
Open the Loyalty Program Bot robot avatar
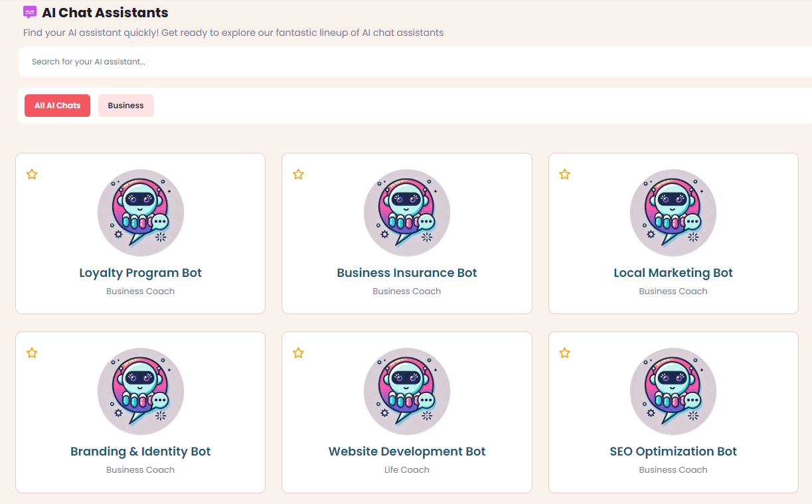[140, 213]
